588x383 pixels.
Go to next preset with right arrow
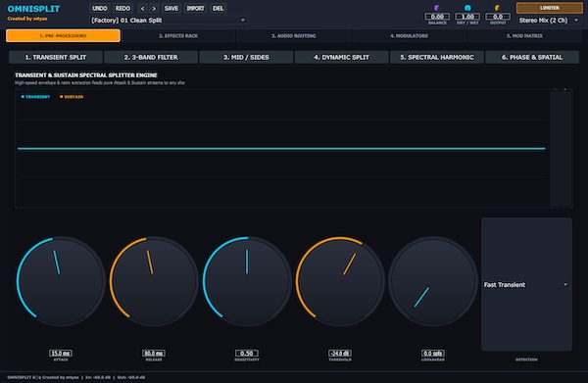(154, 8)
